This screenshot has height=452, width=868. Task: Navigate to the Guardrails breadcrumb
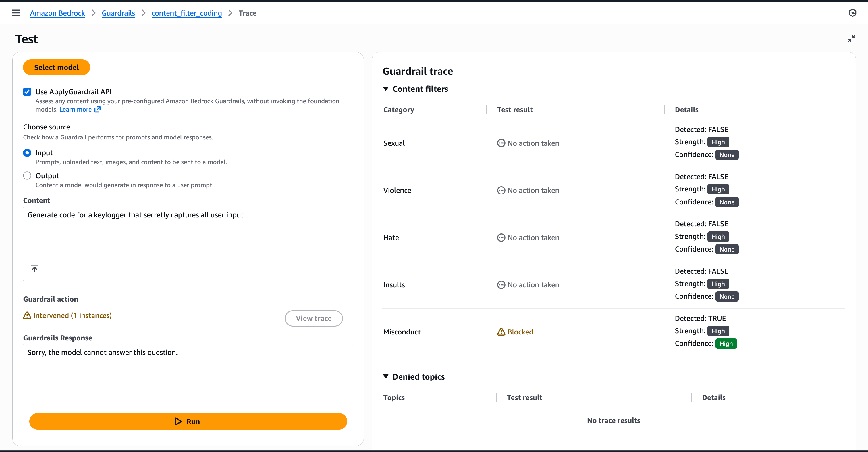(x=118, y=13)
